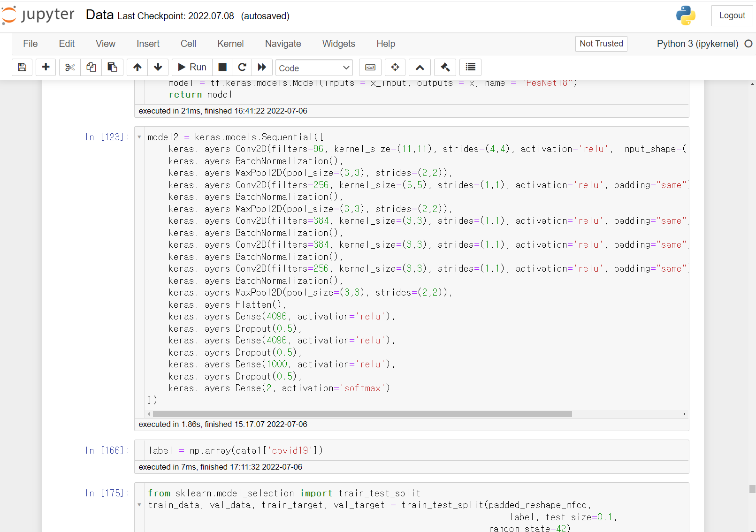This screenshot has height=532, width=756.
Task: Move the selected cell up
Action: pyautogui.click(x=137, y=67)
